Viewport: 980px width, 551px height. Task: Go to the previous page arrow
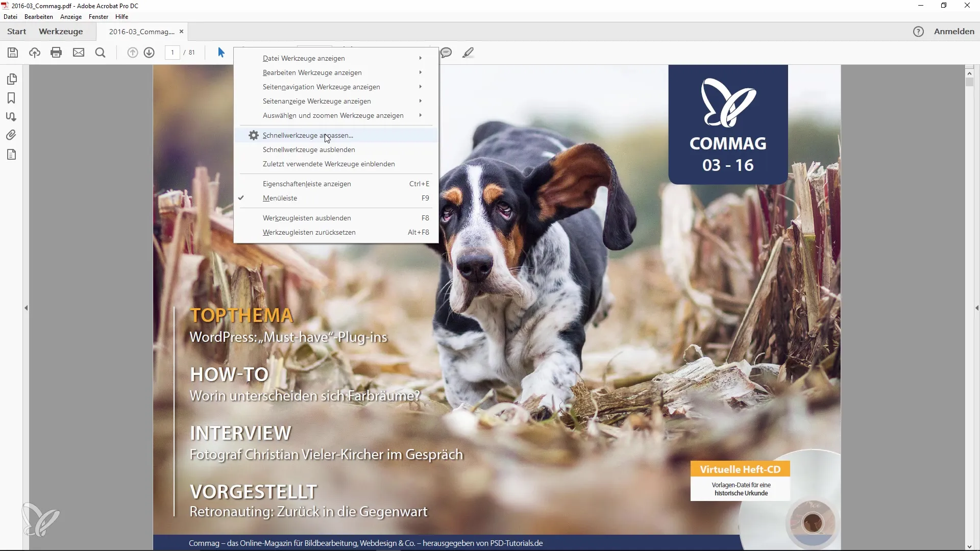132,53
